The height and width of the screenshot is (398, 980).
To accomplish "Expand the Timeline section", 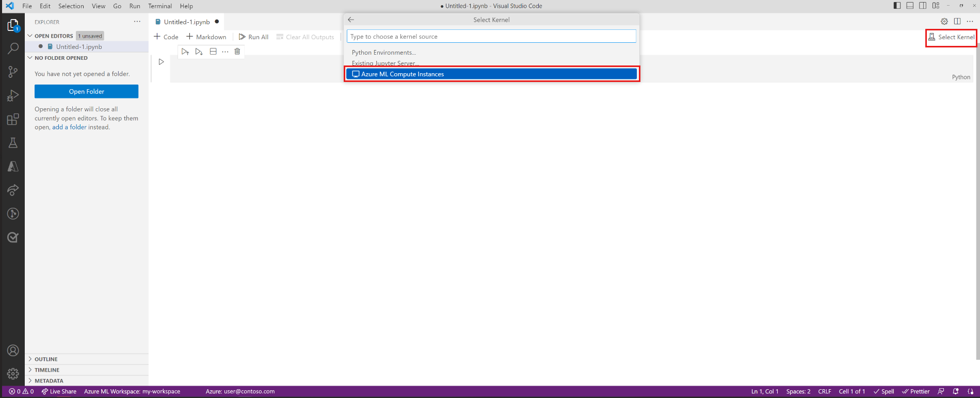I will (x=47, y=370).
